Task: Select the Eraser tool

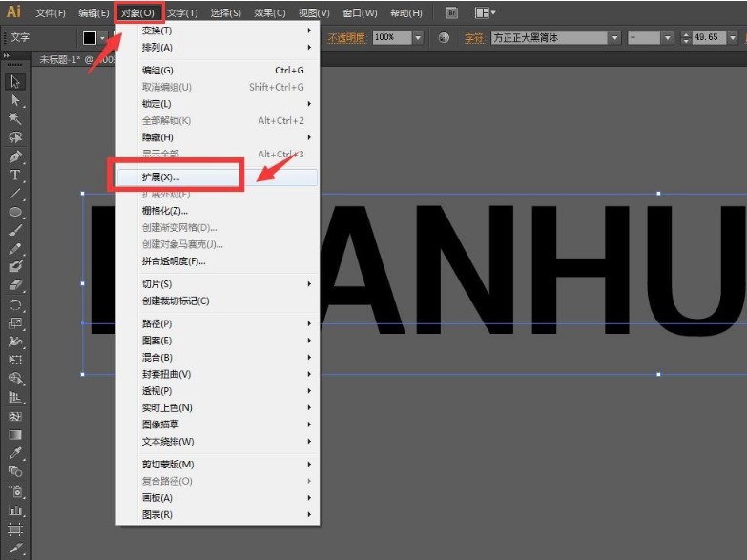Action: [x=15, y=285]
